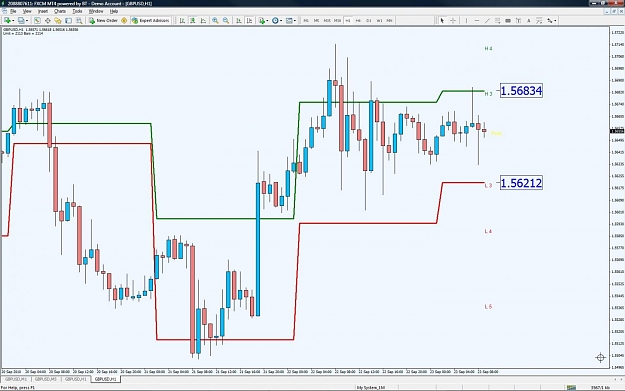Select the Trendline drawing tool
The width and height of the screenshot is (625, 391).
487,20
